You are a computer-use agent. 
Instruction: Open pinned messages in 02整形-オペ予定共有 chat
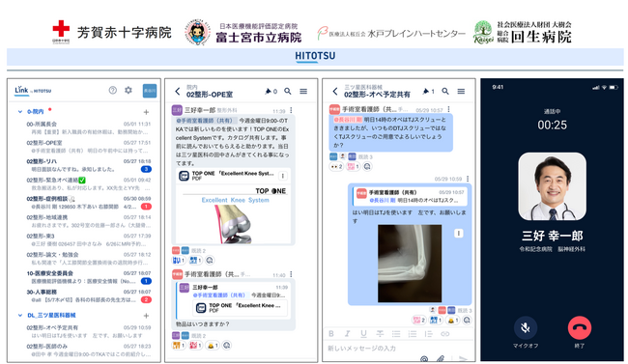(428, 92)
